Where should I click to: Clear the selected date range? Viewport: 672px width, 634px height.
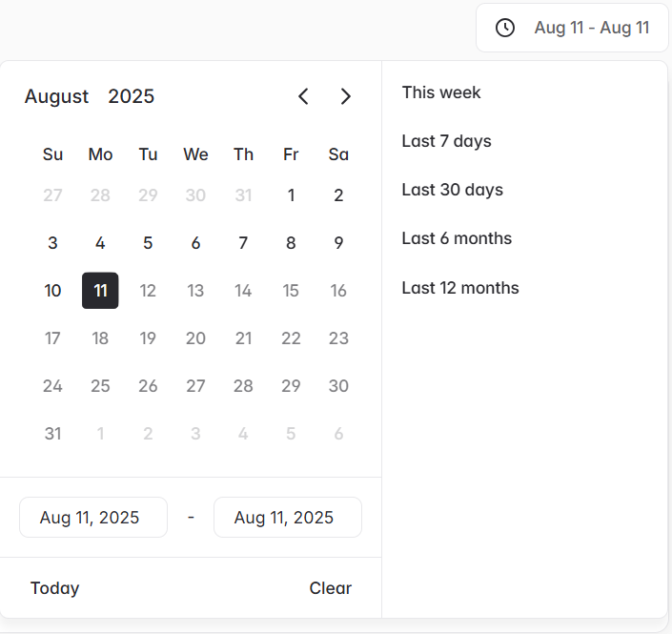coord(331,588)
